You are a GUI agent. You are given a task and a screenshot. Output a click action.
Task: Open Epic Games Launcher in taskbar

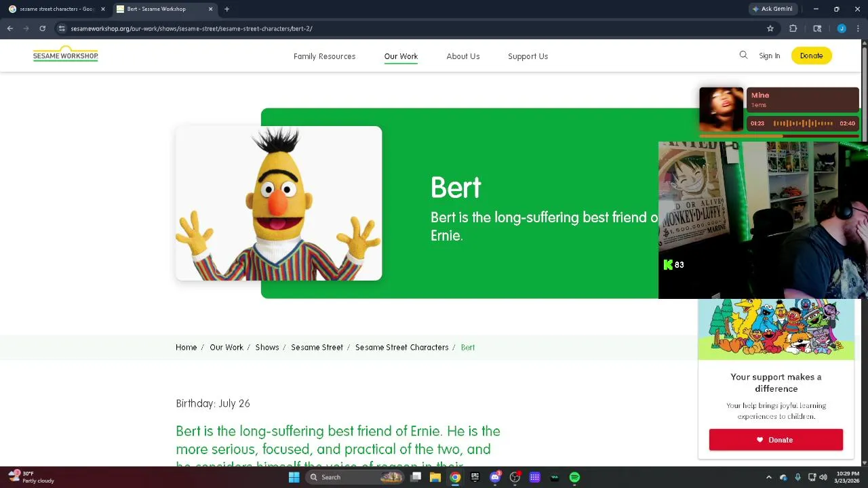pos(475,477)
